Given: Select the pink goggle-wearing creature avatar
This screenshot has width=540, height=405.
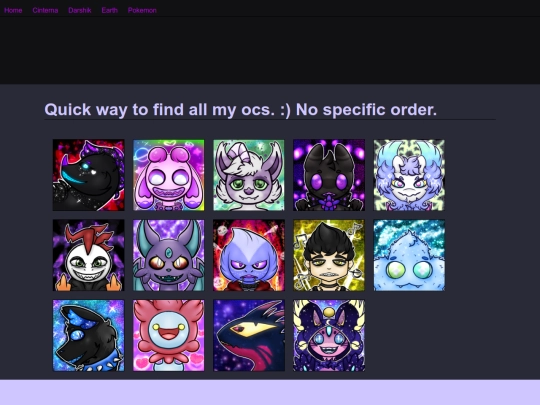Looking at the screenshot, I should pyautogui.click(x=169, y=175).
